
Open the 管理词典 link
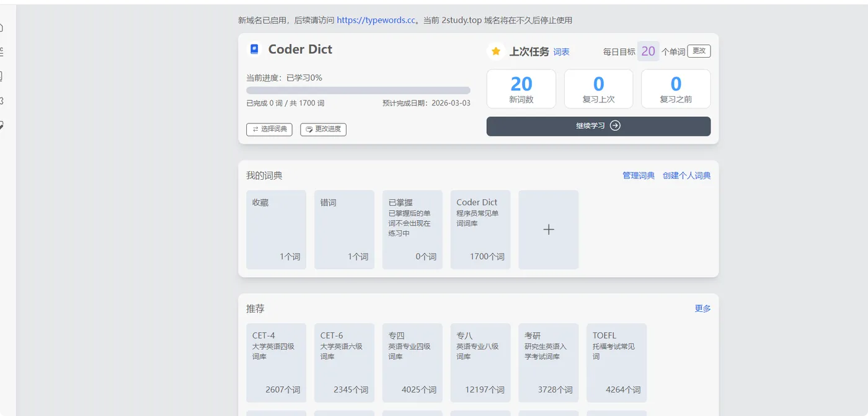coord(639,176)
